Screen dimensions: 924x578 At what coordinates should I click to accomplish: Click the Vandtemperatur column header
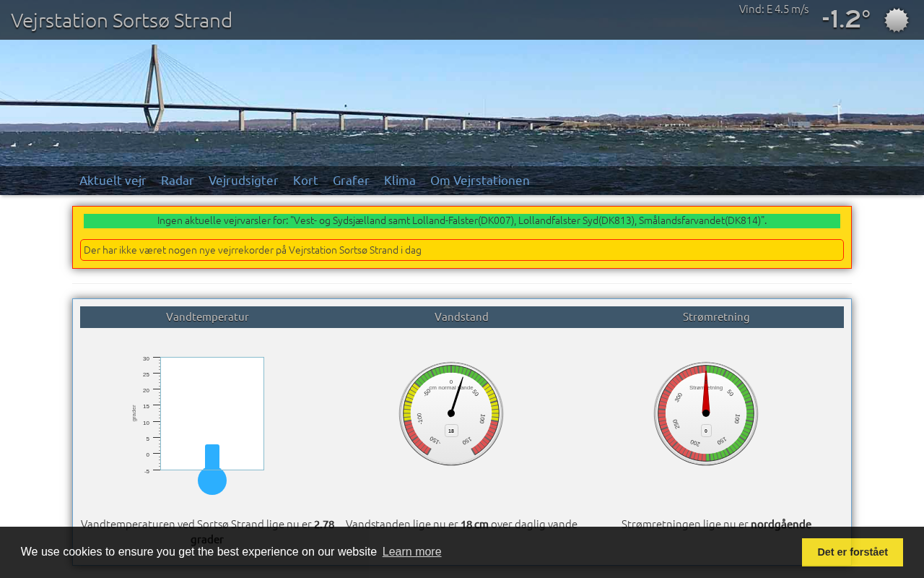(207, 317)
